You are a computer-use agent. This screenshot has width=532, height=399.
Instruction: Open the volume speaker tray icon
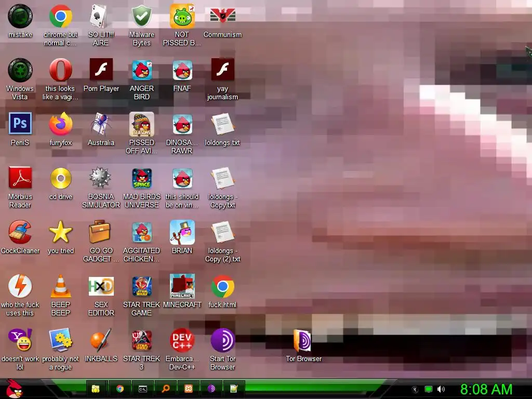tap(441, 389)
